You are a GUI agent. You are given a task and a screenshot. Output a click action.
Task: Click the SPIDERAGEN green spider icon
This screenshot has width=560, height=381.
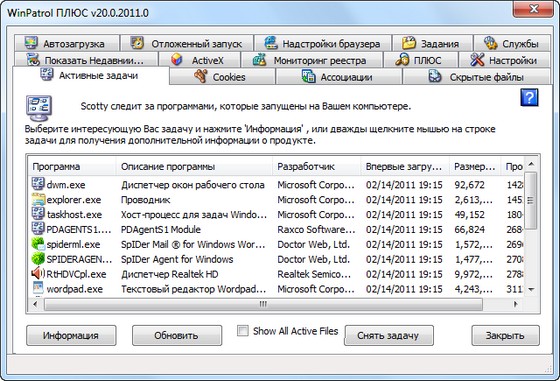tap(38, 259)
